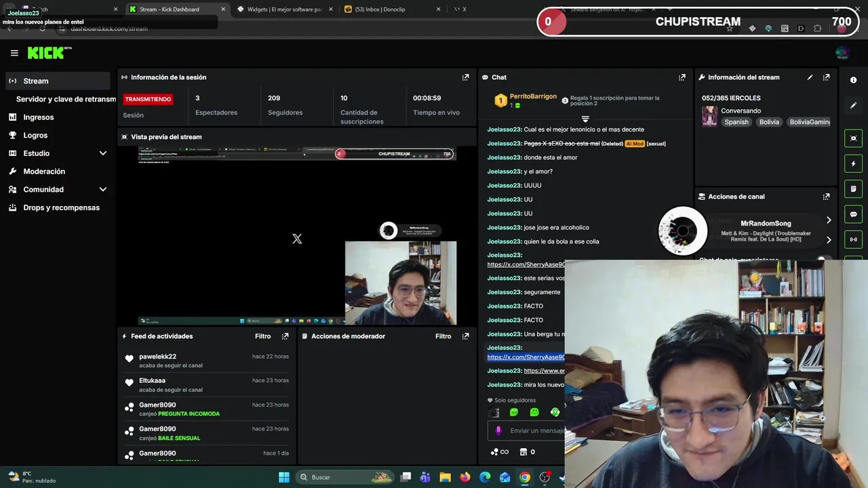
Task: Click PerritoBarrigon in chat leaderboard
Action: coord(533,97)
